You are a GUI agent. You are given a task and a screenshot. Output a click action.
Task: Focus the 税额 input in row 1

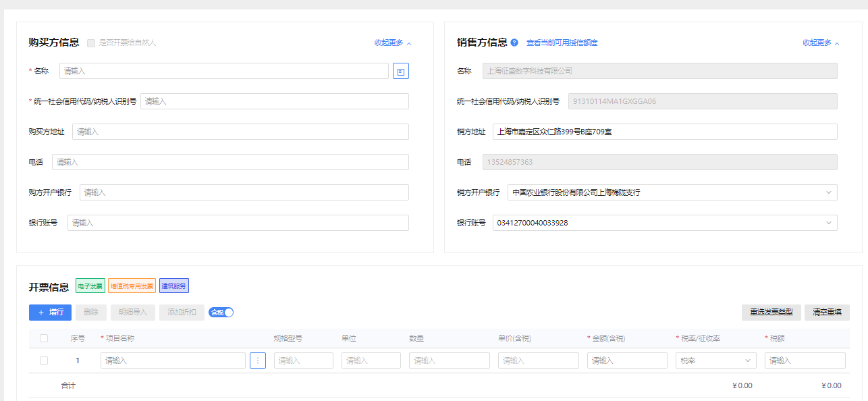click(x=805, y=360)
